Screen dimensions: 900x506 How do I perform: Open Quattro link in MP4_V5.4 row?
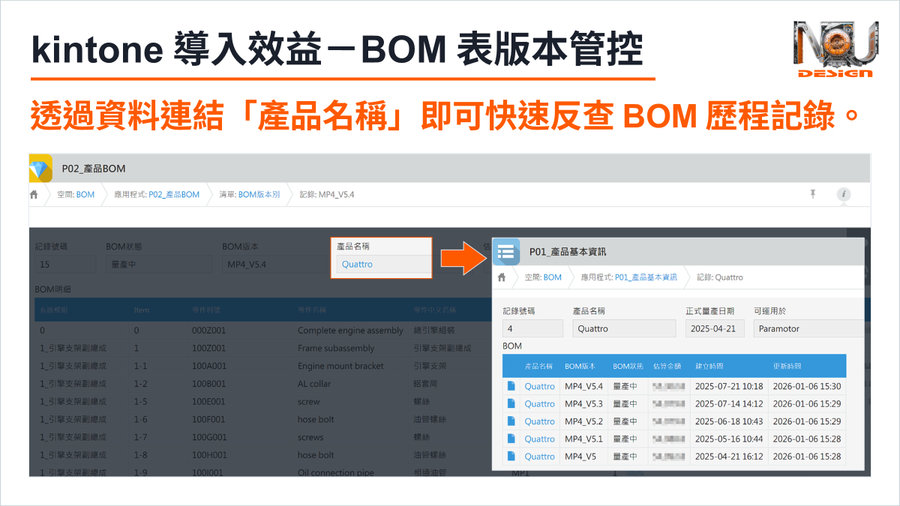[x=540, y=387]
